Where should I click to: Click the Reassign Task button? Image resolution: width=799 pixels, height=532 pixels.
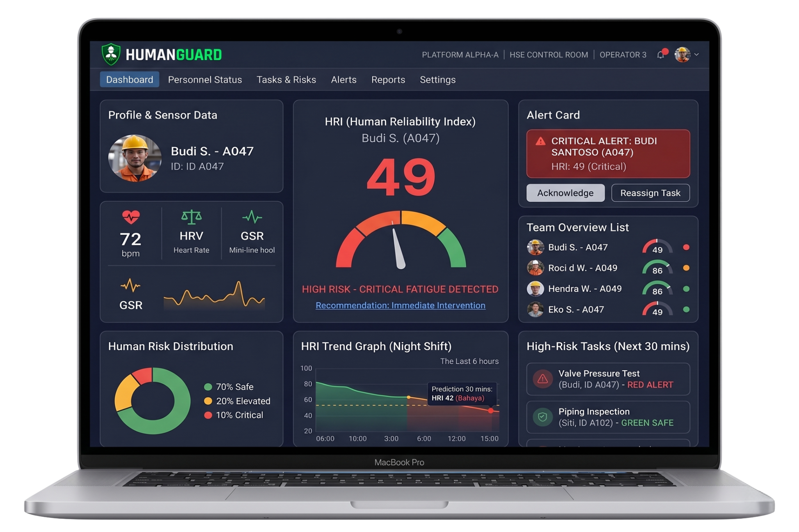(650, 193)
